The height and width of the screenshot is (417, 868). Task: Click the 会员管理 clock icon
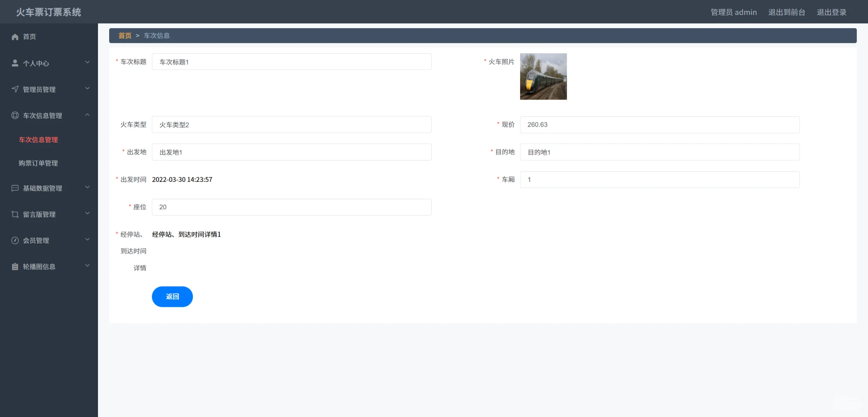point(15,240)
